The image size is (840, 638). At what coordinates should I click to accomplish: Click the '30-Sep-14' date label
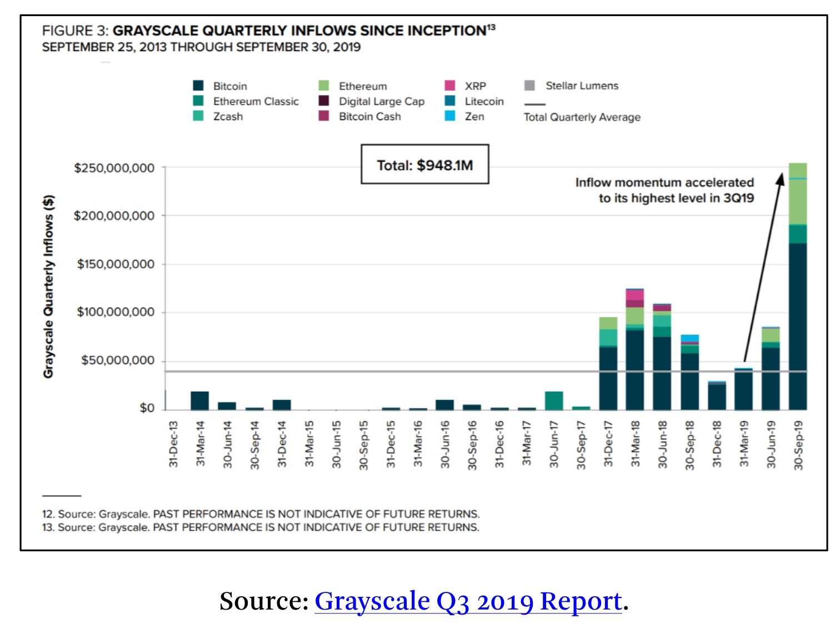tap(255, 445)
